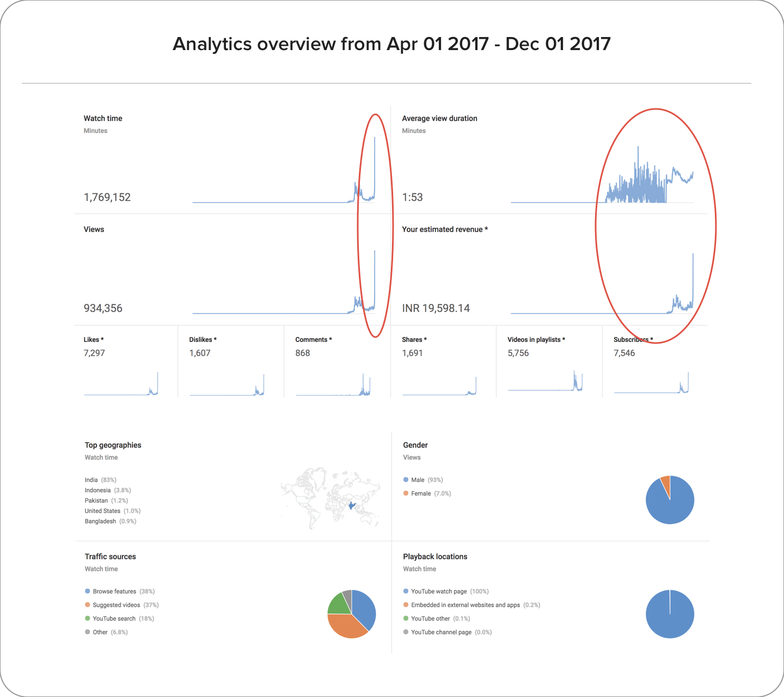The width and height of the screenshot is (784, 697).
Task: Select Bangladesh (0.9%) entry
Action: (111, 521)
